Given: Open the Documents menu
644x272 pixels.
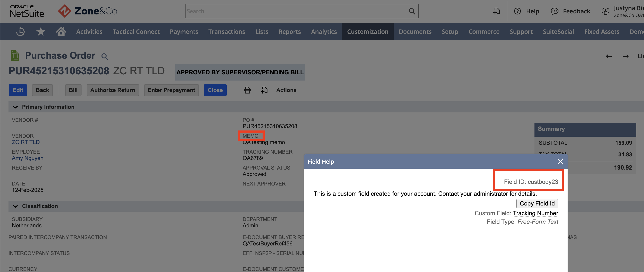Looking at the screenshot, I should point(415,32).
